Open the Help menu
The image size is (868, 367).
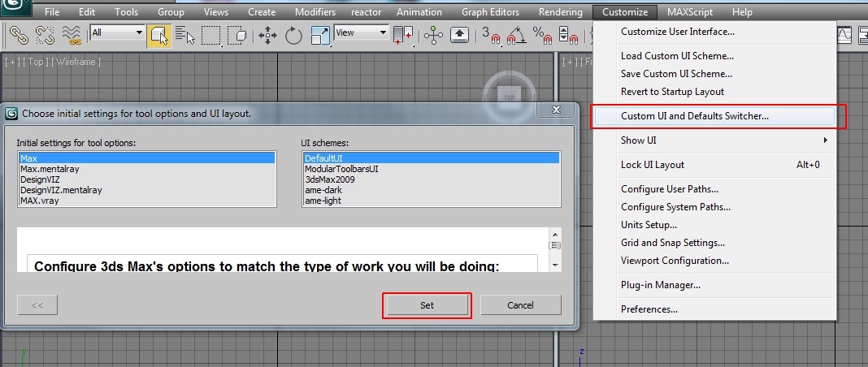[x=742, y=11]
